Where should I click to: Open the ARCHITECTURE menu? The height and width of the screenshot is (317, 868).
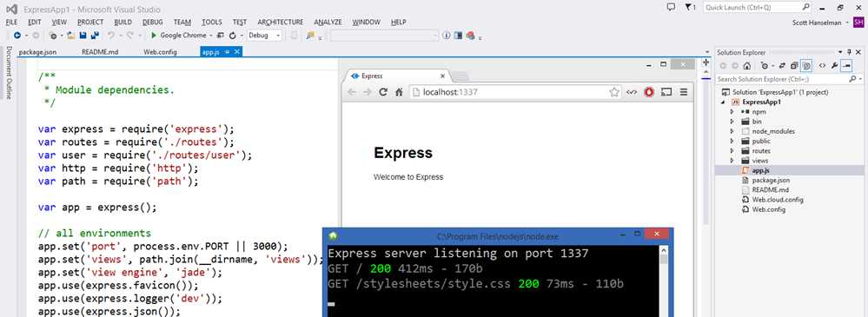pyautogui.click(x=280, y=22)
